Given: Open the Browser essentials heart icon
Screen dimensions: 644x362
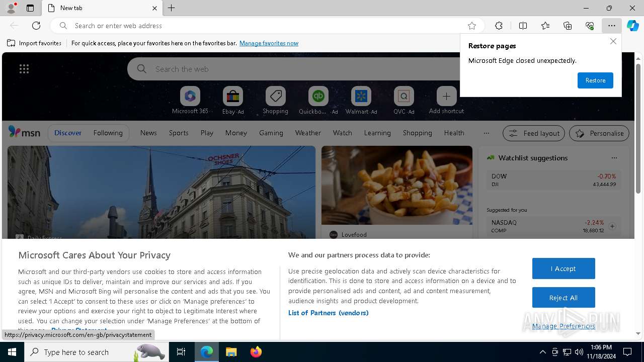Looking at the screenshot, I should click(590, 26).
